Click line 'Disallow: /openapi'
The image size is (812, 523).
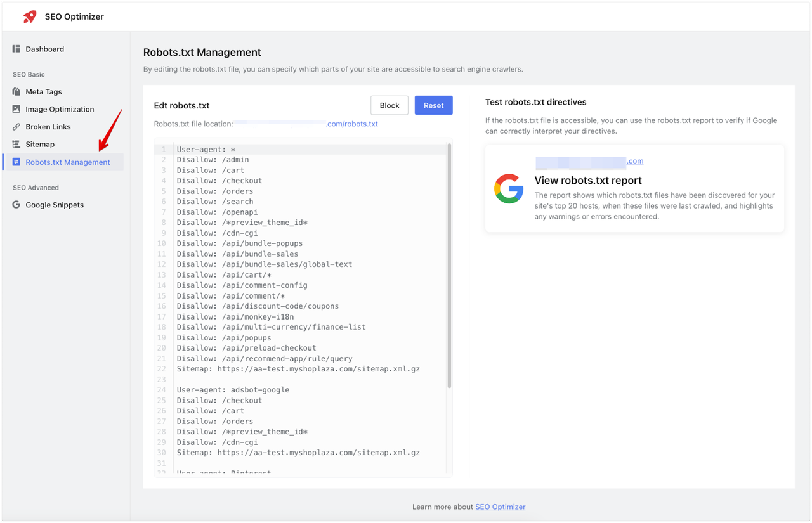tap(217, 212)
